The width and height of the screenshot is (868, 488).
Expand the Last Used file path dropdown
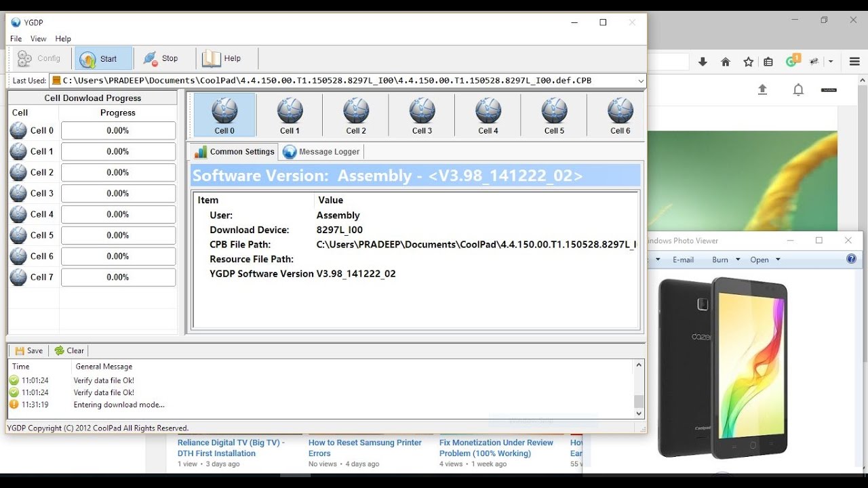pos(641,81)
